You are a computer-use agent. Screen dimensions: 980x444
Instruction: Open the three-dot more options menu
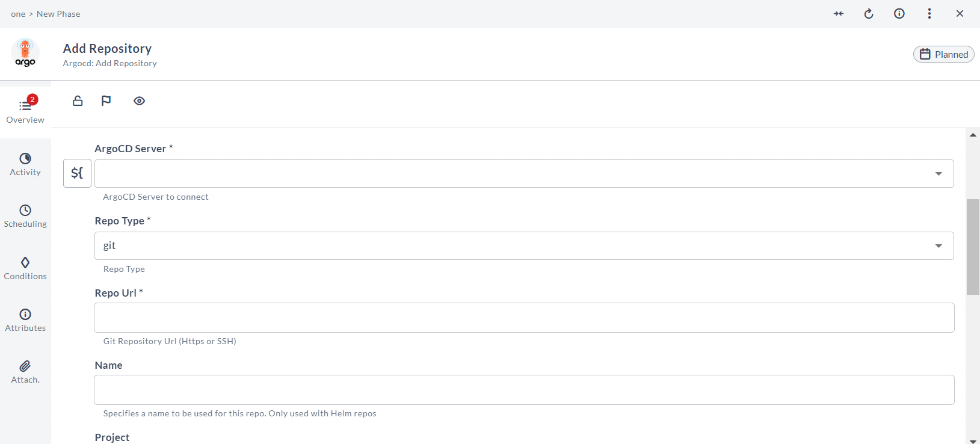click(x=929, y=14)
